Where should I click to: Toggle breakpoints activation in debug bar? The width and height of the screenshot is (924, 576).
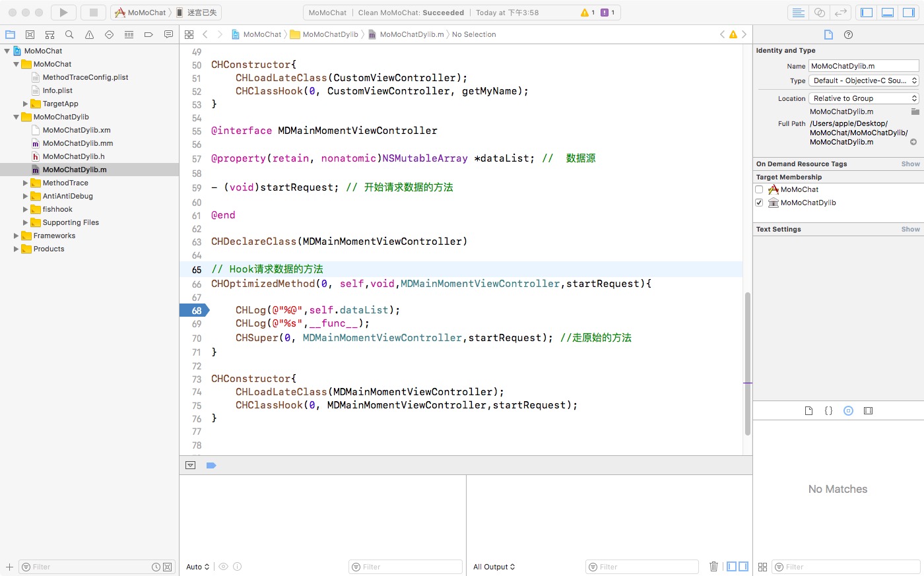211,465
